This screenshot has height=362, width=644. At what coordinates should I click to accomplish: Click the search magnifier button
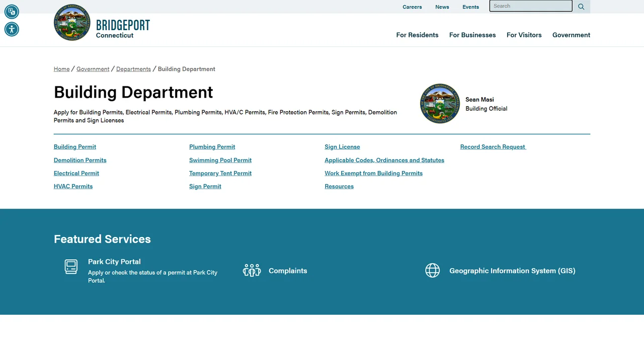pos(581,7)
